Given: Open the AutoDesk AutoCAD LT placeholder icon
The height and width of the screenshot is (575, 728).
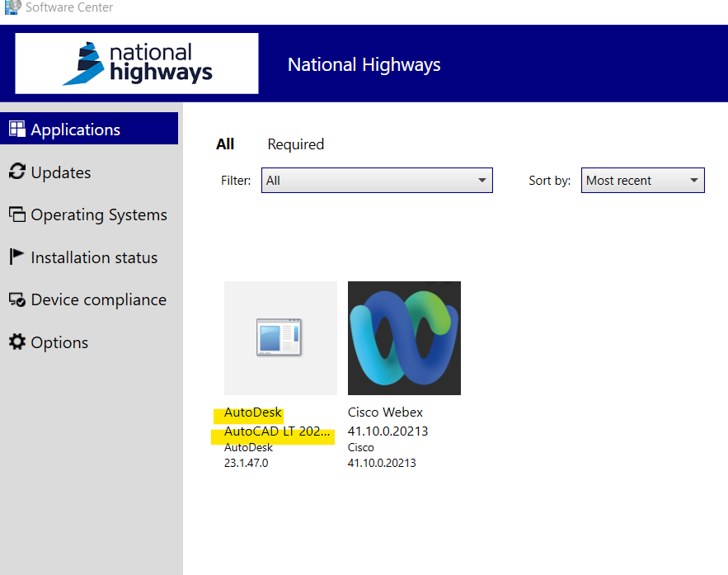Looking at the screenshot, I should (280, 338).
